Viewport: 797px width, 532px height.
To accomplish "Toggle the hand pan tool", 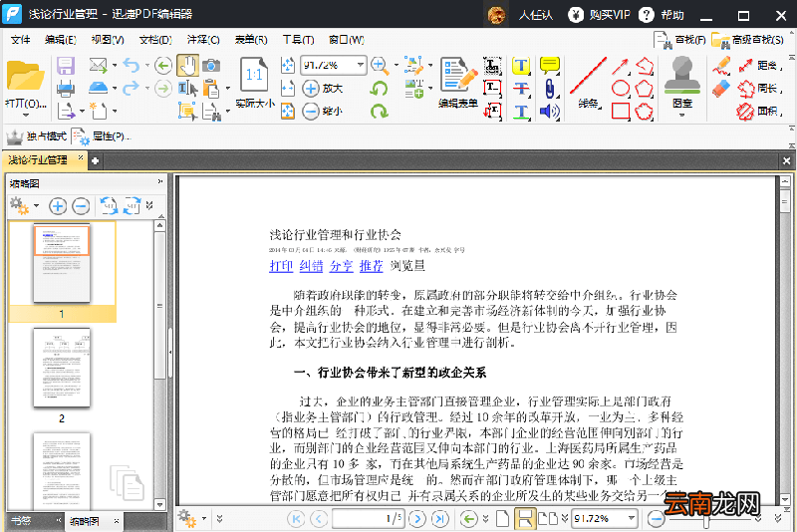I will pos(187,66).
